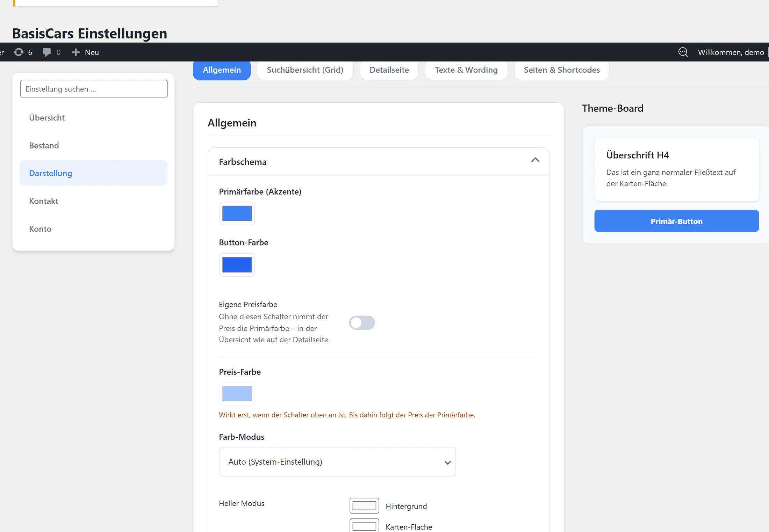Open the Seiten & Shortcodes tab
The image size is (769, 532).
point(562,70)
